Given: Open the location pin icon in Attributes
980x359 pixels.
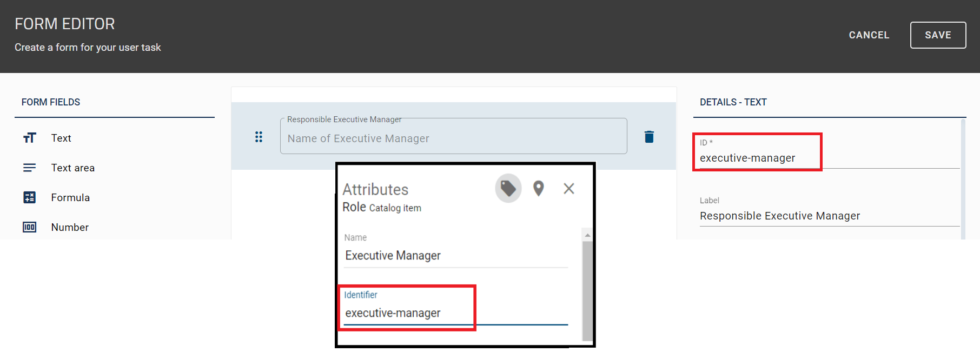Looking at the screenshot, I should click(x=538, y=188).
